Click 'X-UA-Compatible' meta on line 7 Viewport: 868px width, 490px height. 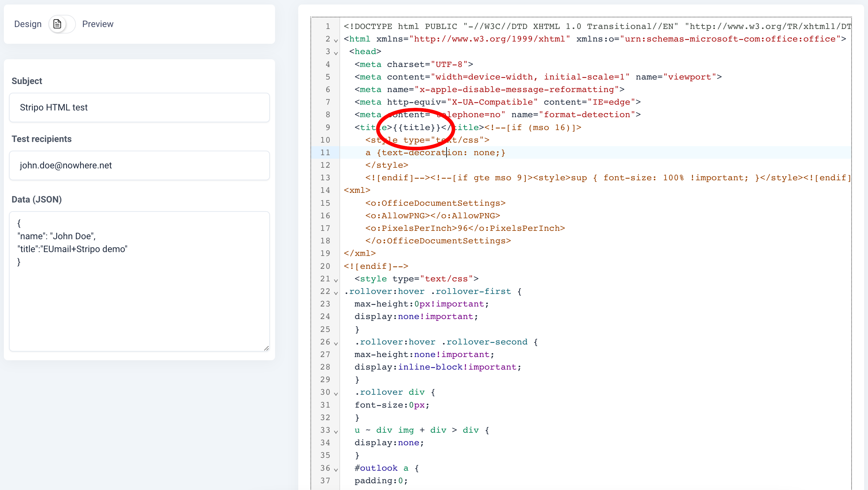[497, 102]
